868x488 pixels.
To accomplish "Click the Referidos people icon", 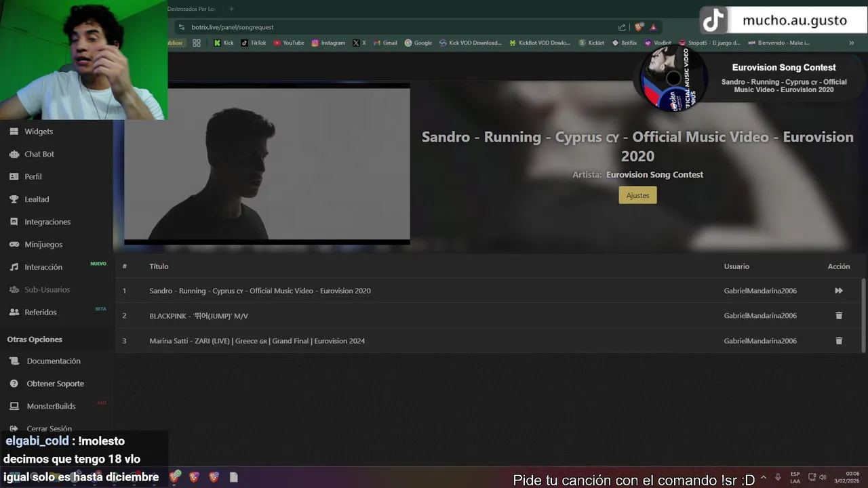I will tap(14, 312).
